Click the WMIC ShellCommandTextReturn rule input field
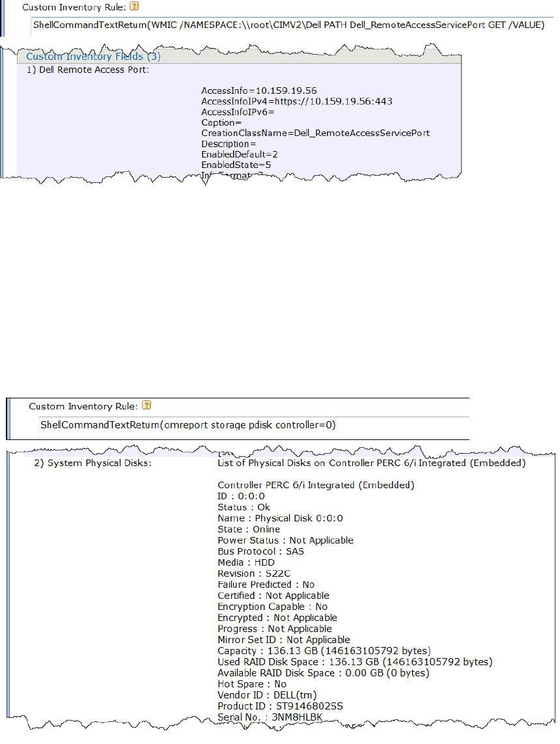 click(x=292, y=25)
